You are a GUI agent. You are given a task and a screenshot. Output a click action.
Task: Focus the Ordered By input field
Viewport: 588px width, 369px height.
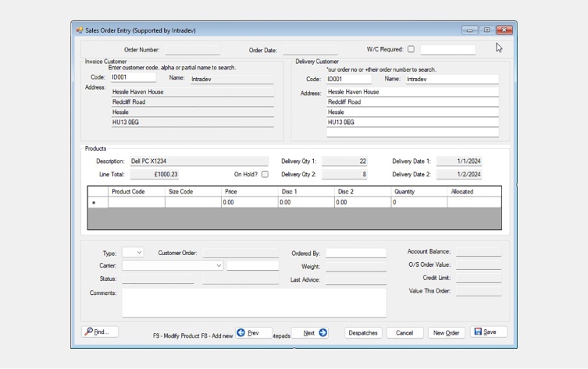pyautogui.click(x=355, y=254)
